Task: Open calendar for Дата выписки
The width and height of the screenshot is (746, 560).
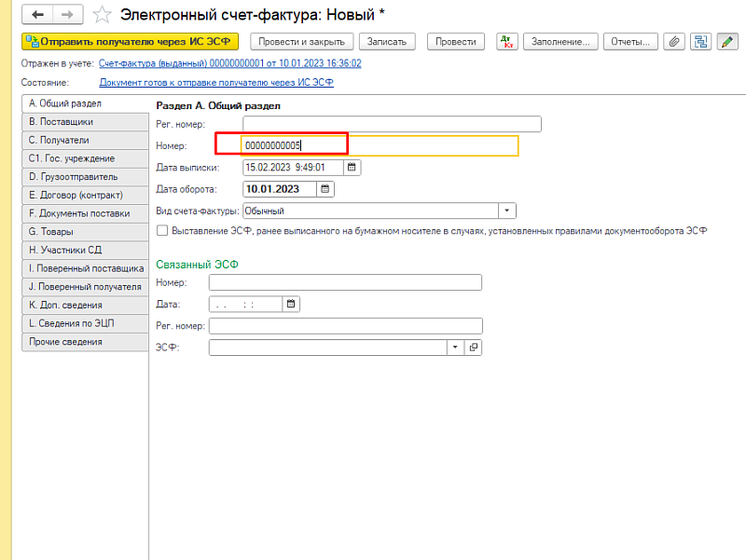Action: click(352, 168)
